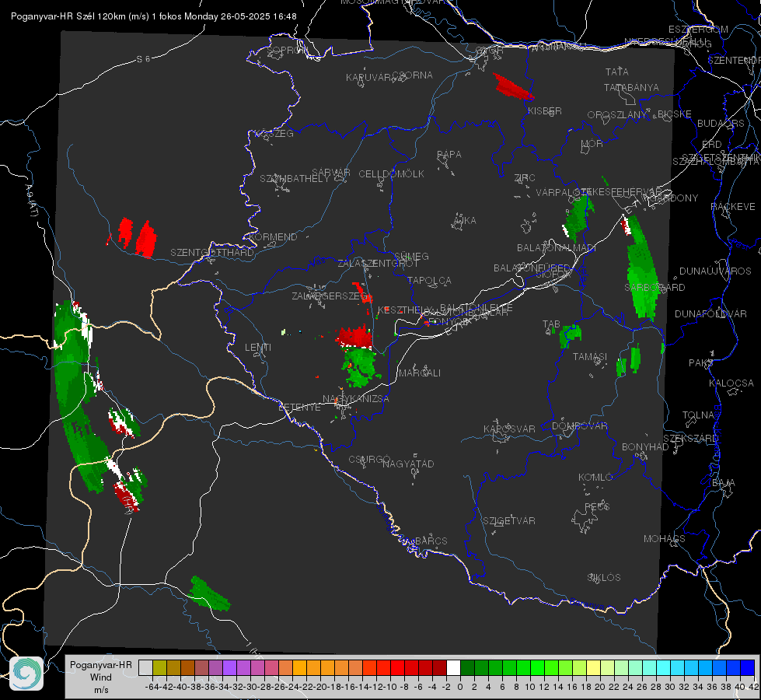
Task: Click the SZOMBATHELY city label
Action: pyautogui.click(x=295, y=179)
